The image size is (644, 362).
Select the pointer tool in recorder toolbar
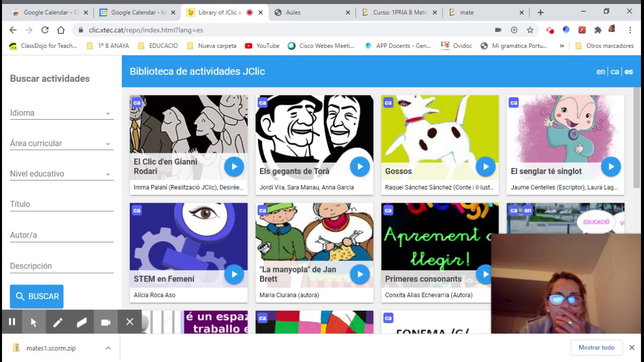coord(34,322)
